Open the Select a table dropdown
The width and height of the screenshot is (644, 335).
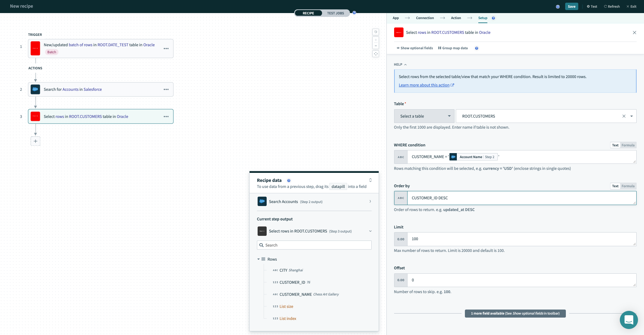424,116
